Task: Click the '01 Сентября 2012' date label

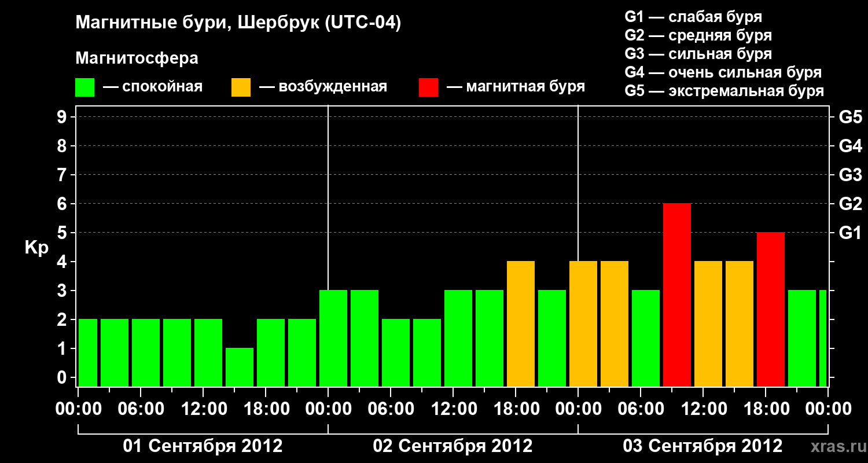Action: pos(203,446)
